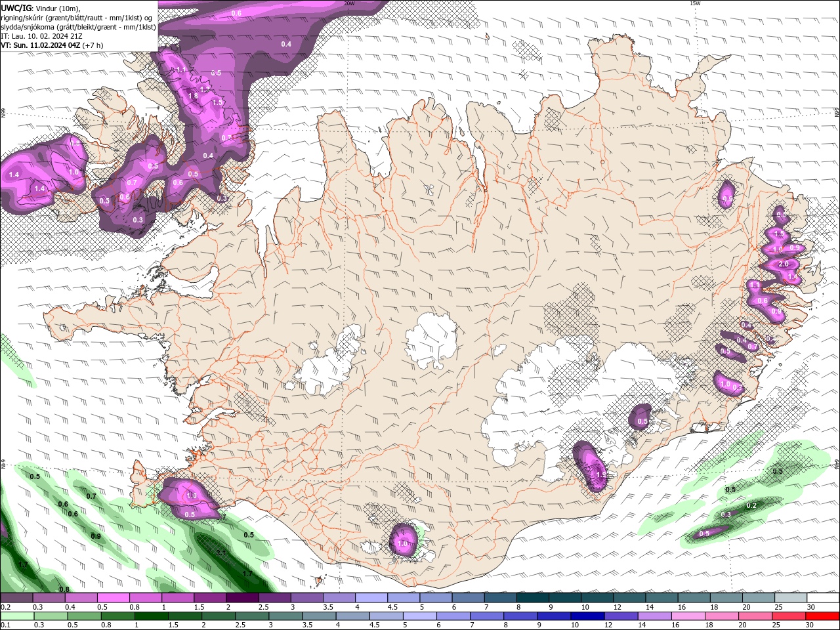
Task: Pick snow legend swatch between 25 and 30
Action: (x=790, y=598)
